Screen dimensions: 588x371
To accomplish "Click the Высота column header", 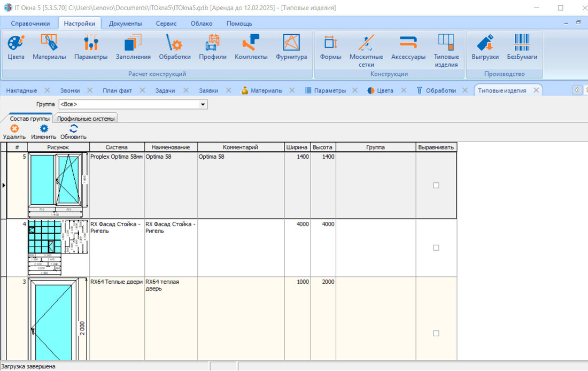I will point(322,148).
